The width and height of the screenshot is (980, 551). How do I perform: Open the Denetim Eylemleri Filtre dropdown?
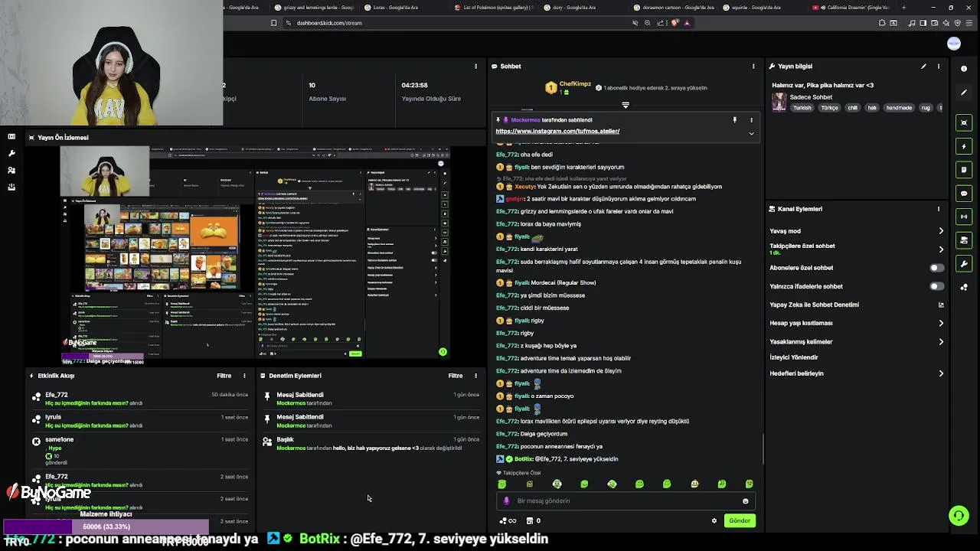point(456,376)
